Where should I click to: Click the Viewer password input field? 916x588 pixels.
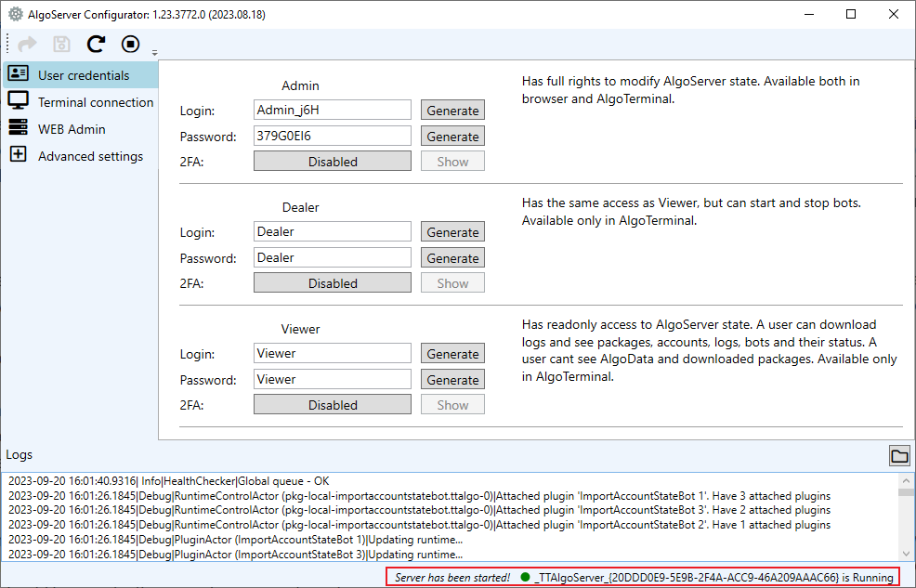(333, 379)
